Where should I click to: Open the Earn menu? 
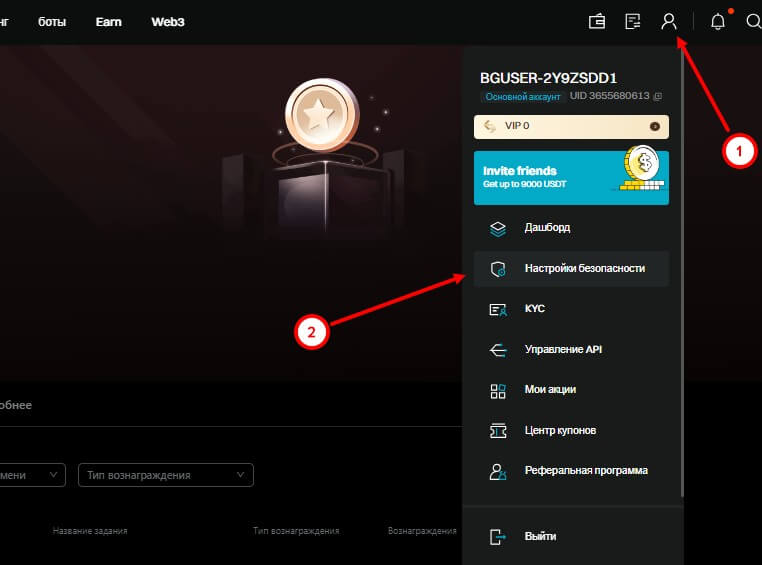(x=108, y=21)
